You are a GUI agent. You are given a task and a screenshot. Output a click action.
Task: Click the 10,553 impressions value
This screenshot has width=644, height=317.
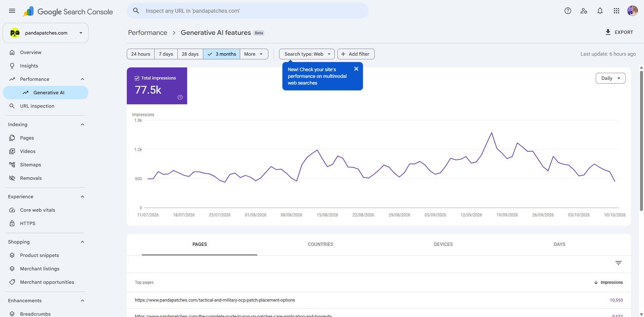[x=616, y=300]
